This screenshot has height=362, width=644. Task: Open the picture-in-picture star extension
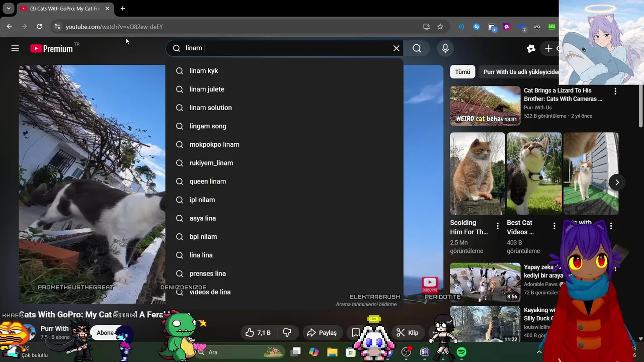pos(492,27)
